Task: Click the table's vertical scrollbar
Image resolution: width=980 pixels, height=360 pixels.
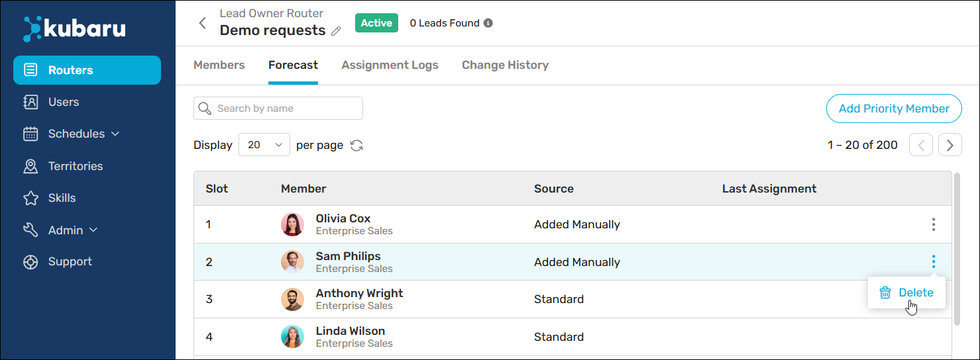Action: (956, 248)
